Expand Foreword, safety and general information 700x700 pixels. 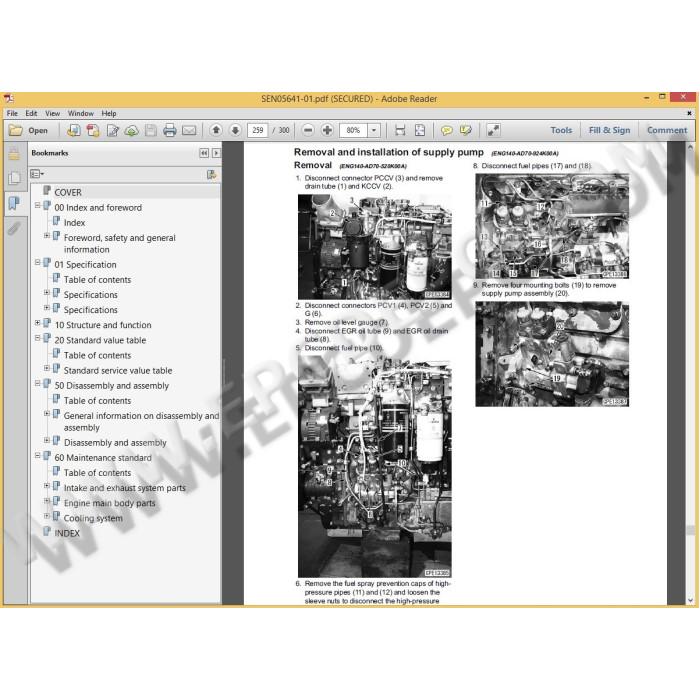pyautogui.click(x=47, y=235)
